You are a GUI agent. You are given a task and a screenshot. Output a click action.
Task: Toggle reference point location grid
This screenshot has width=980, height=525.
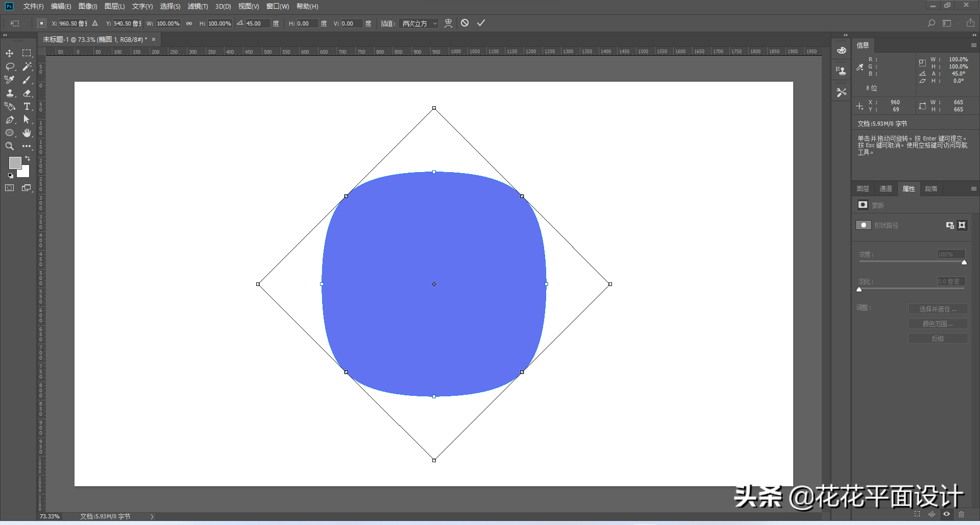[x=42, y=23]
